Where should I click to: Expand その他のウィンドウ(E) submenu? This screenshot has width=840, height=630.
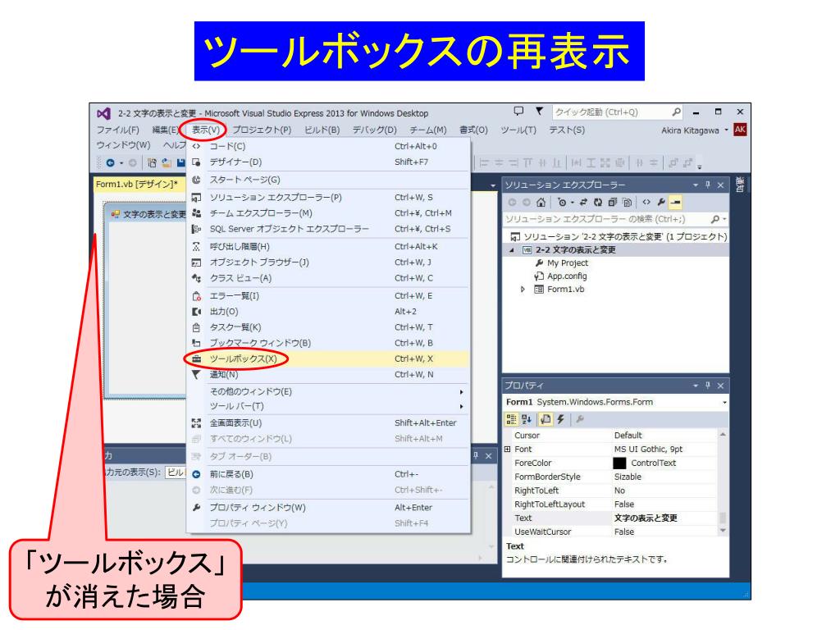pyautogui.click(x=329, y=391)
